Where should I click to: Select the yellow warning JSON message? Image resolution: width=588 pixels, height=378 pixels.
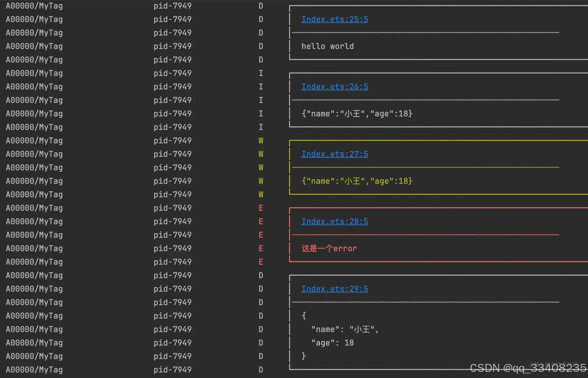357,181
